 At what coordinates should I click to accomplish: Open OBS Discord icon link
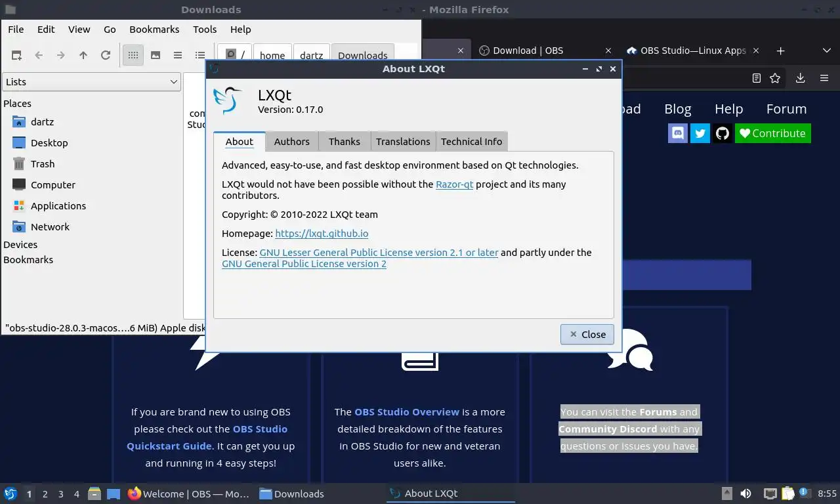pos(678,133)
